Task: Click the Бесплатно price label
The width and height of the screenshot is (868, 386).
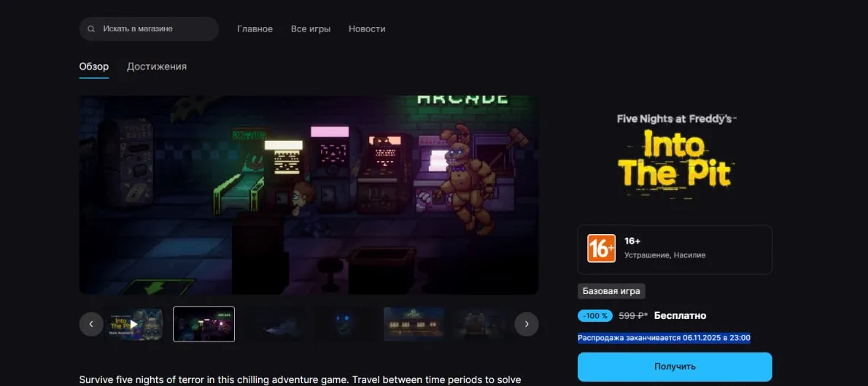Action: pyautogui.click(x=681, y=316)
